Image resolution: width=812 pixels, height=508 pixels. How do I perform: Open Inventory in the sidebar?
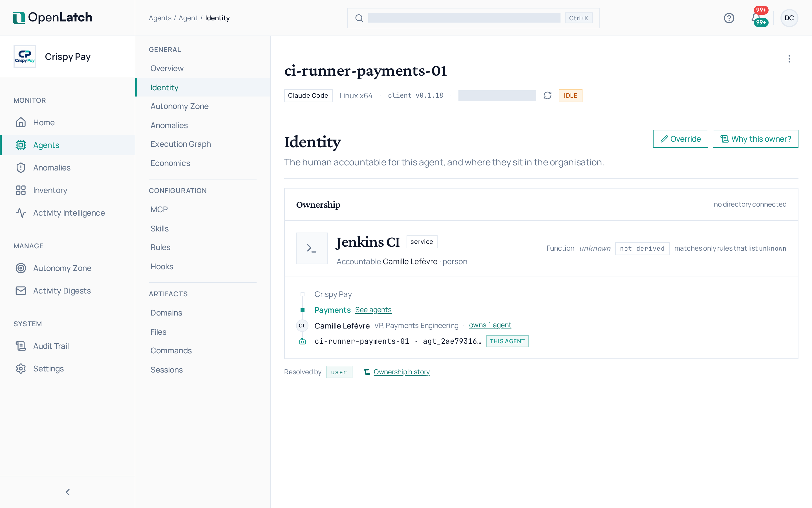coord(67,190)
